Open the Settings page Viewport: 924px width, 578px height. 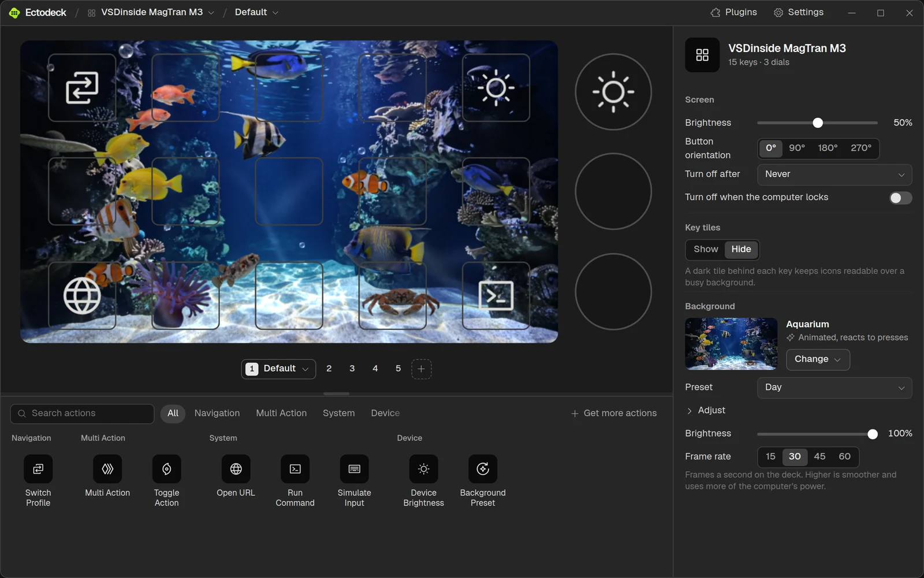tap(799, 12)
